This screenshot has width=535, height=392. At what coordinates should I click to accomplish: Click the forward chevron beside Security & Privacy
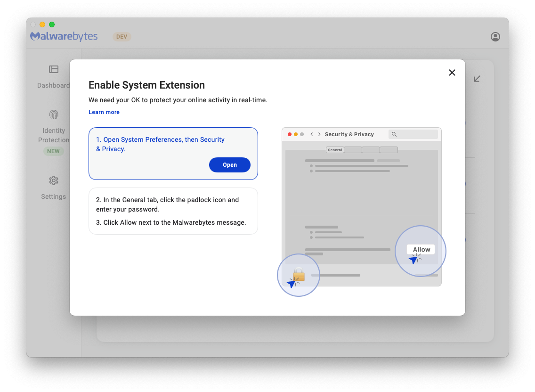tap(319, 134)
